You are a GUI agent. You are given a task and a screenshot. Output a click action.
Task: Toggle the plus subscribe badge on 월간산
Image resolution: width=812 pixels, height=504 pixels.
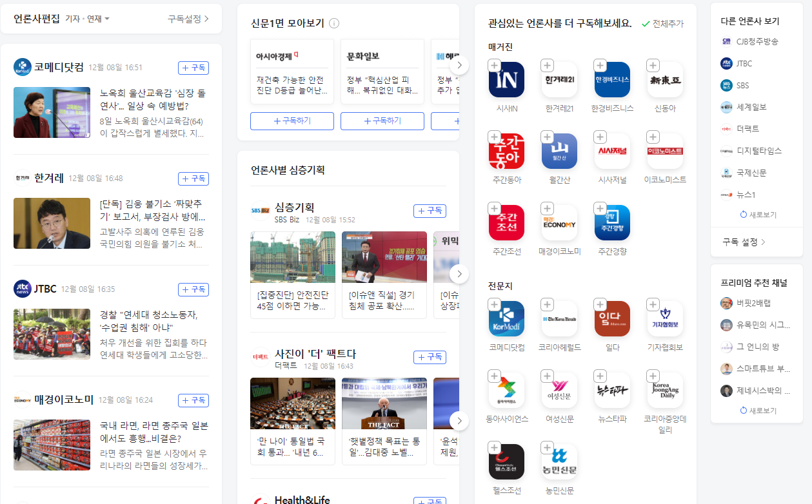547,137
